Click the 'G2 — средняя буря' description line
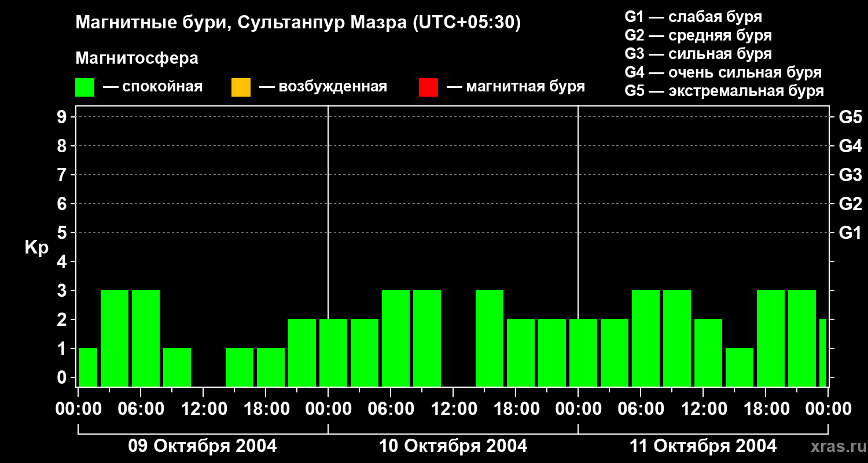The width and height of the screenshot is (868, 463). [698, 35]
